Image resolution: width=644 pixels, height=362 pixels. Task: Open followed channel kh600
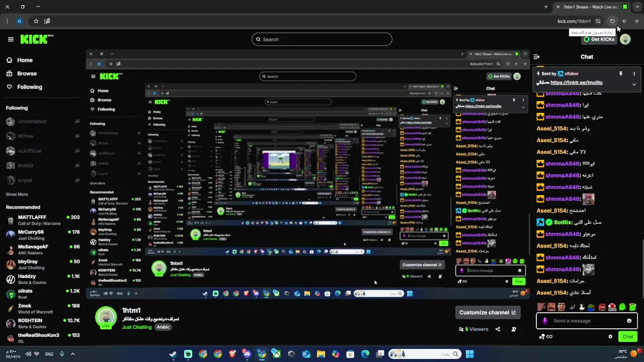click(43, 165)
